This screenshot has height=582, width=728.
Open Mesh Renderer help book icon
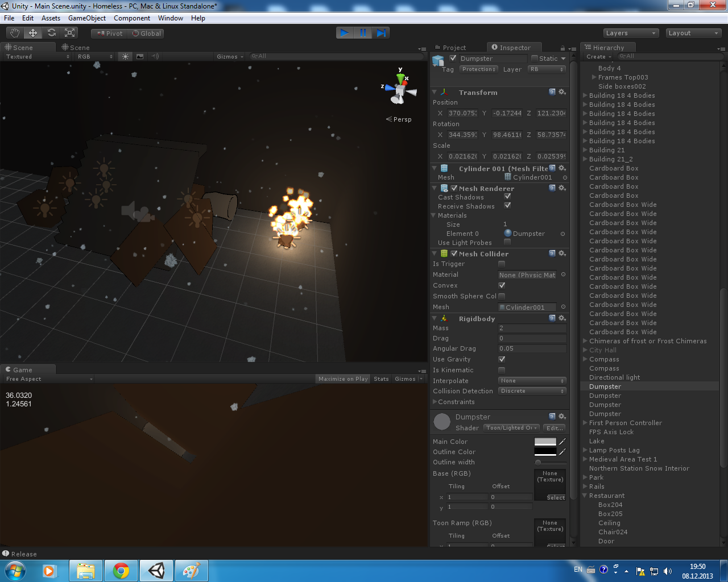pos(552,188)
